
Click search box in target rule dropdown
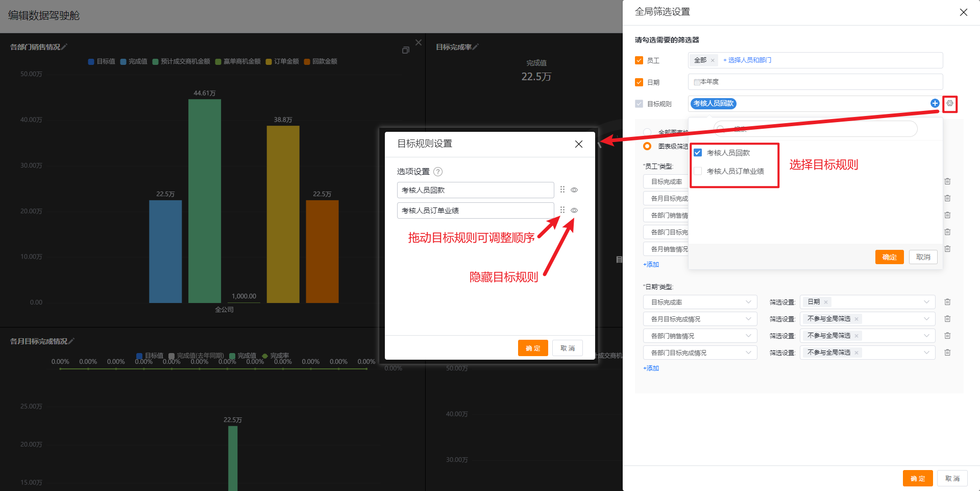click(815, 129)
